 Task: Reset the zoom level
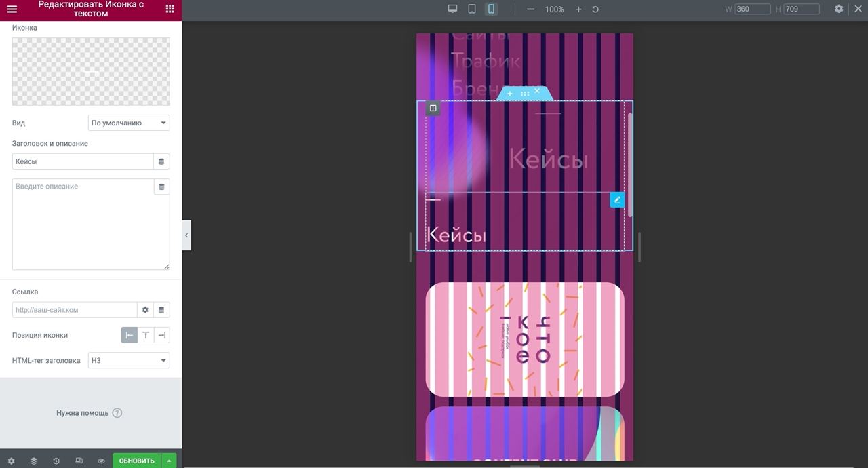click(x=595, y=9)
